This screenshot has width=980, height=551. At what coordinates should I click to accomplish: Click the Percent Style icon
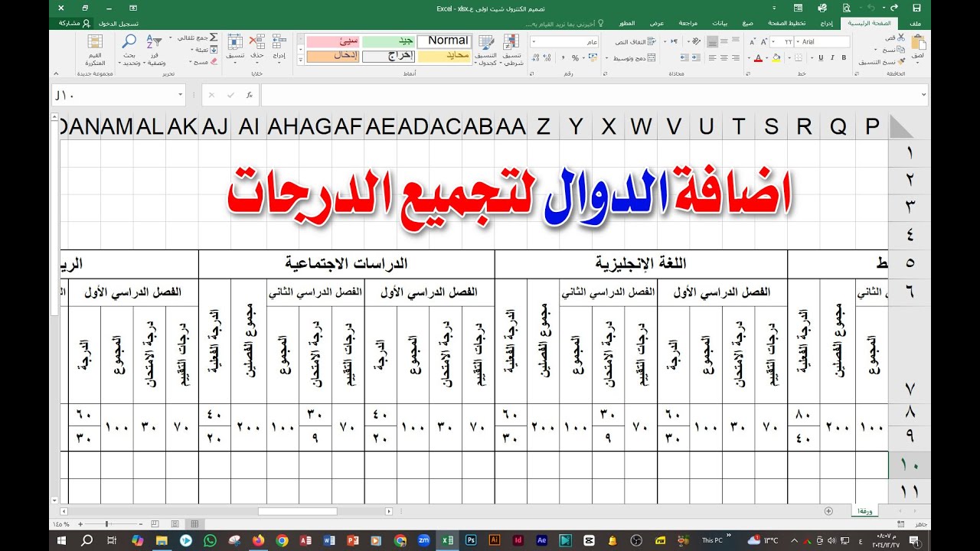[x=575, y=58]
